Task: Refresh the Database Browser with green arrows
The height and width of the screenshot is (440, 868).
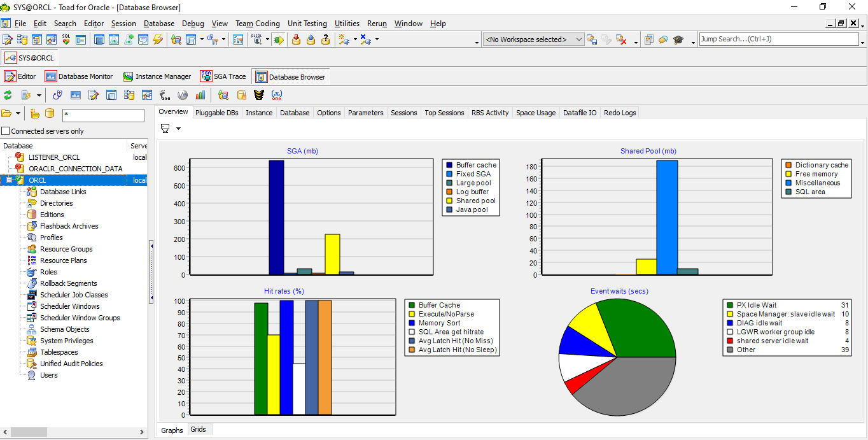Action: point(8,95)
